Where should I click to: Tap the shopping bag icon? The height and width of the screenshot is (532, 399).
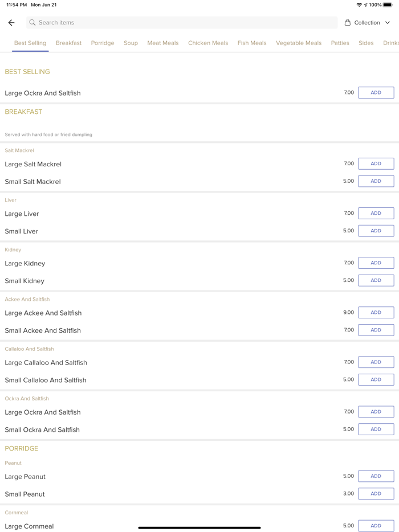pyautogui.click(x=347, y=23)
